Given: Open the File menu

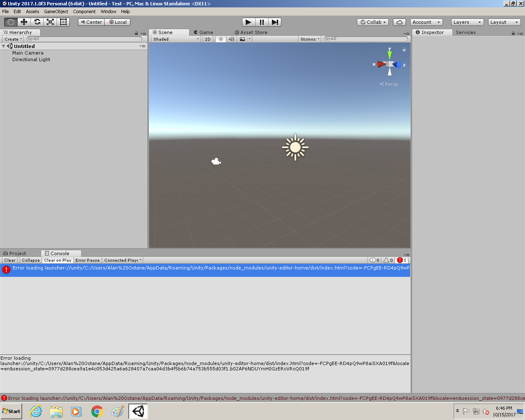Looking at the screenshot, I should (x=5, y=11).
